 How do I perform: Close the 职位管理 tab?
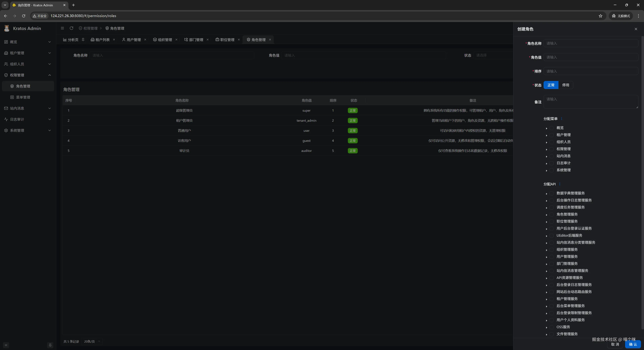coord(238,39)
